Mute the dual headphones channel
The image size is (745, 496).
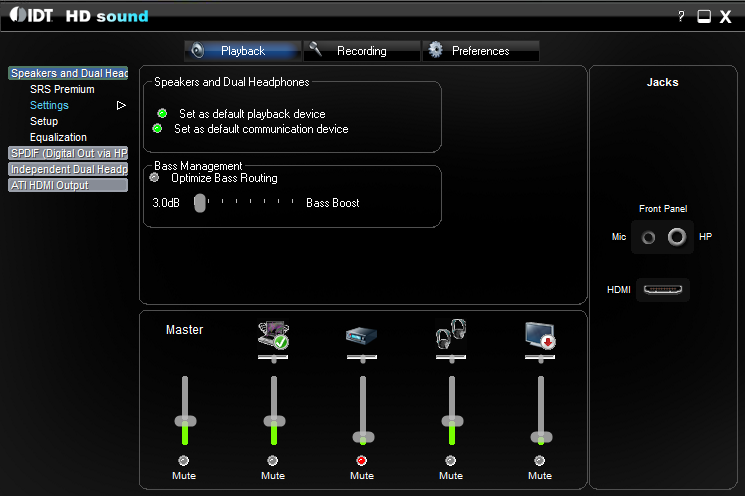450,460
